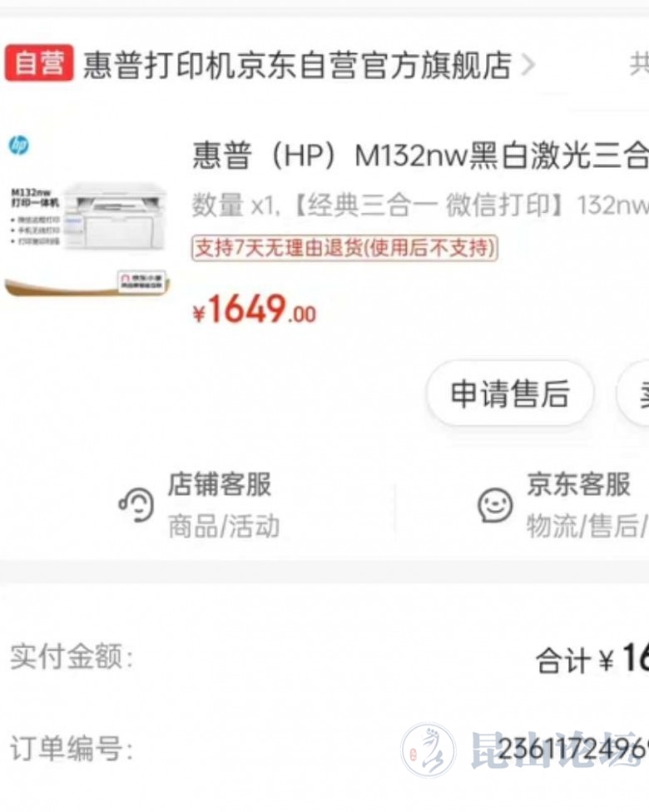Select the order number 2361172496

573,748
